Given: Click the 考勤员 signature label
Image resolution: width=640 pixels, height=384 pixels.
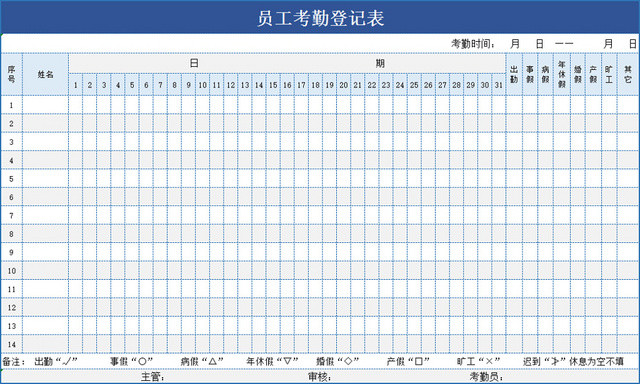Looking at the screenshot, I should click(x=486, y=377).
